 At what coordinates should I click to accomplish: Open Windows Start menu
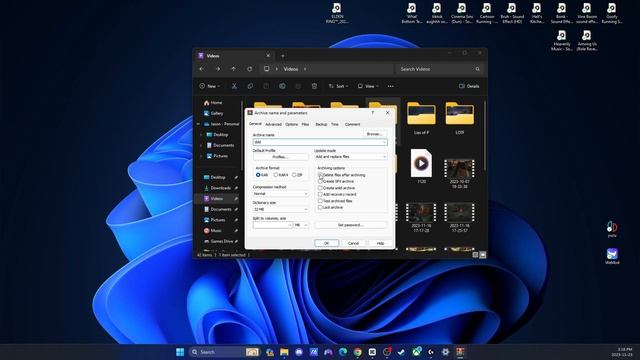180,352
